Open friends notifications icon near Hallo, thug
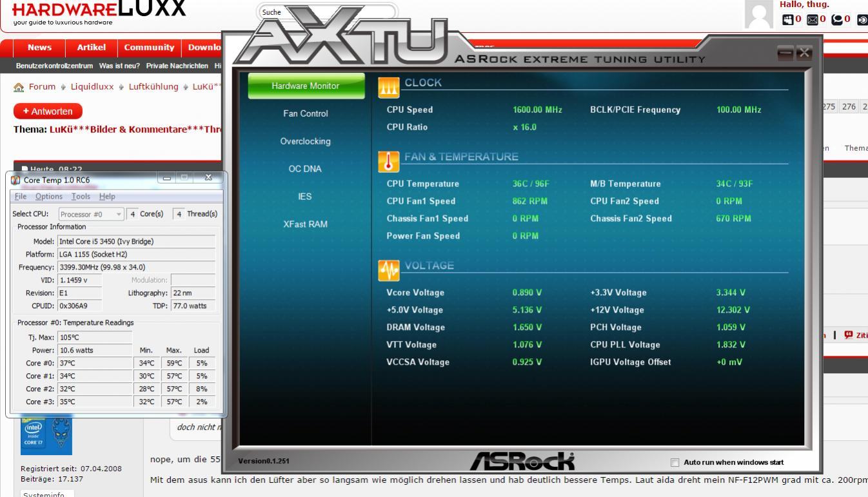The image size is (868, 497). [787, 19]
